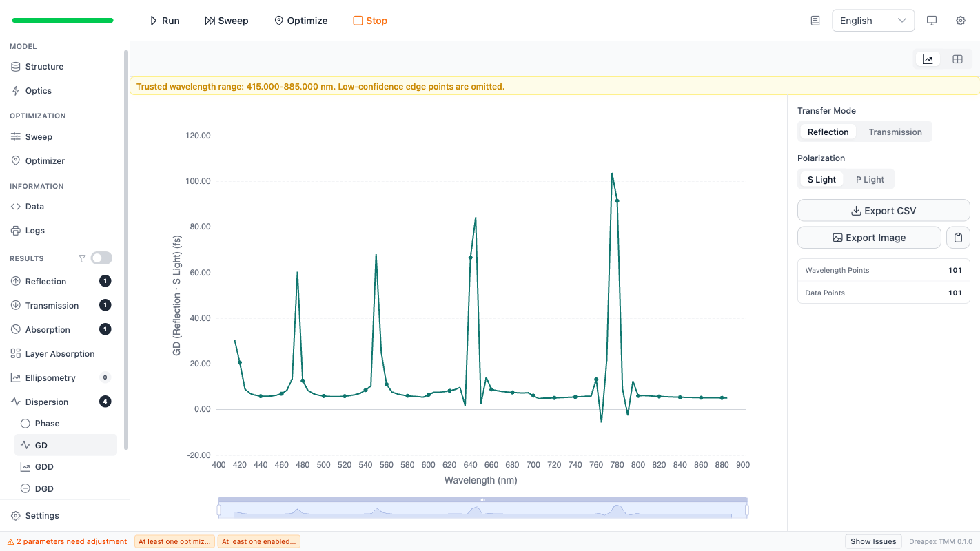Switch to the GDD dispersion tab

43,466
